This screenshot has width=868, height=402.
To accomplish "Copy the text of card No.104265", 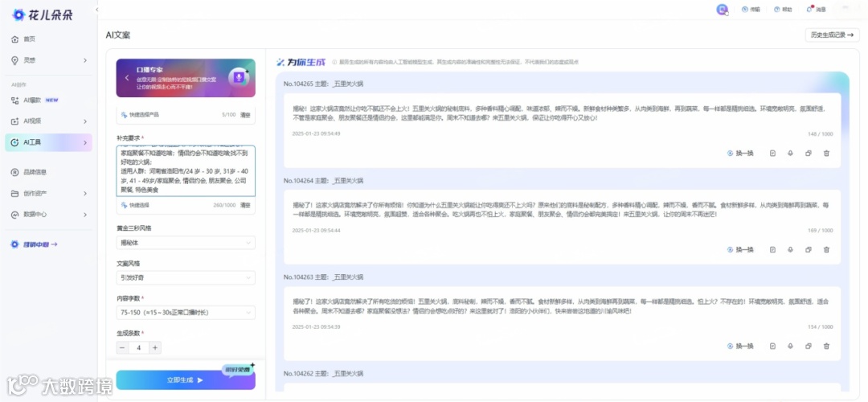I will (809, 154).
